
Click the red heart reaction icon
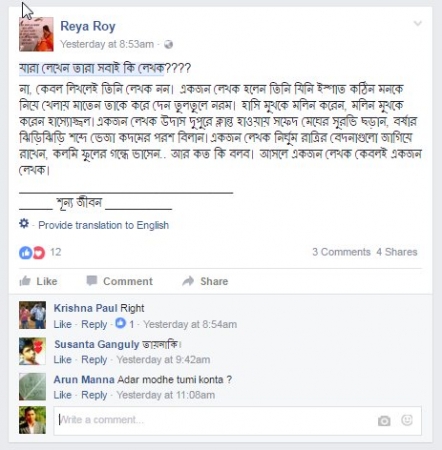tap(39, 253)
